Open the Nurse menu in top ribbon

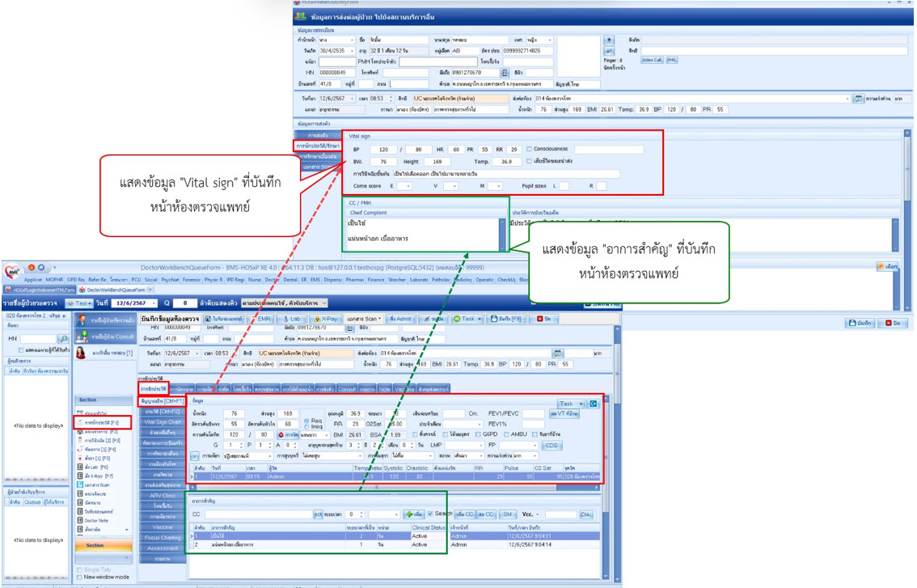(255, 280)
